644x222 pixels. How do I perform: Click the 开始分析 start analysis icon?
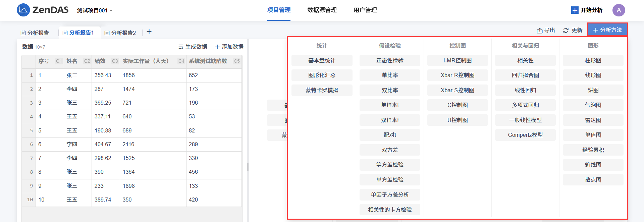575,10
